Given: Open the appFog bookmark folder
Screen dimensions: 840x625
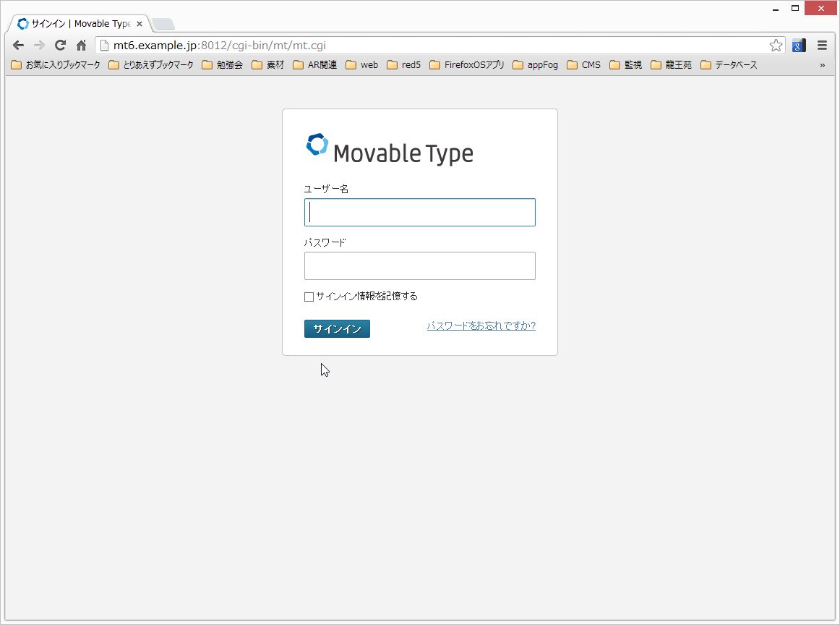Looking at the screenshot, I should coord(535,65).
